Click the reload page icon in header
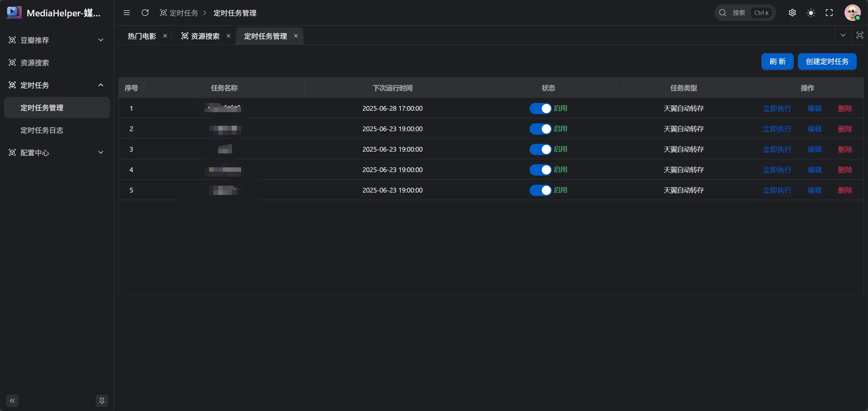Viewport: 868px width, 411px height. [145, 13]
